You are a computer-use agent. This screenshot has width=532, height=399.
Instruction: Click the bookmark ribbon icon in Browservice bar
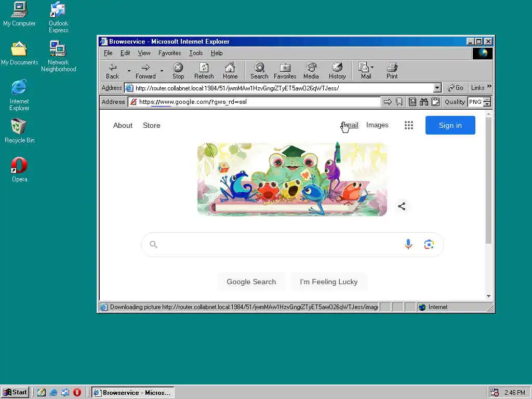[399, 102]
